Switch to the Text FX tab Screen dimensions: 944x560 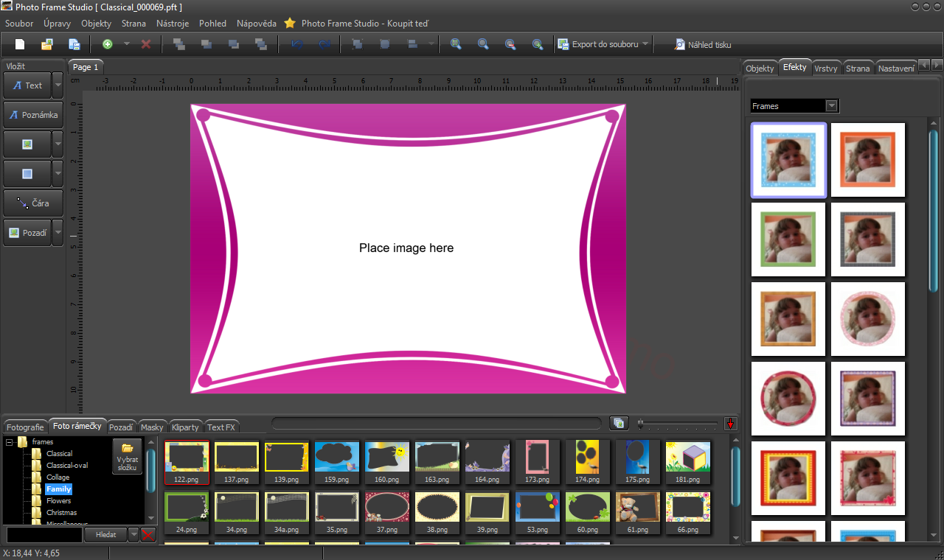(x=221, y=427)
